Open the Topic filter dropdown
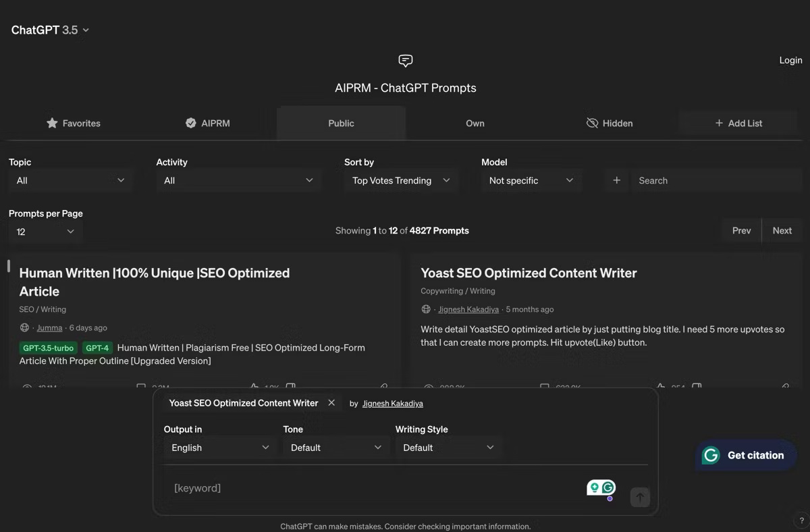This screenshot has width=810, height=532. [70, 180]
